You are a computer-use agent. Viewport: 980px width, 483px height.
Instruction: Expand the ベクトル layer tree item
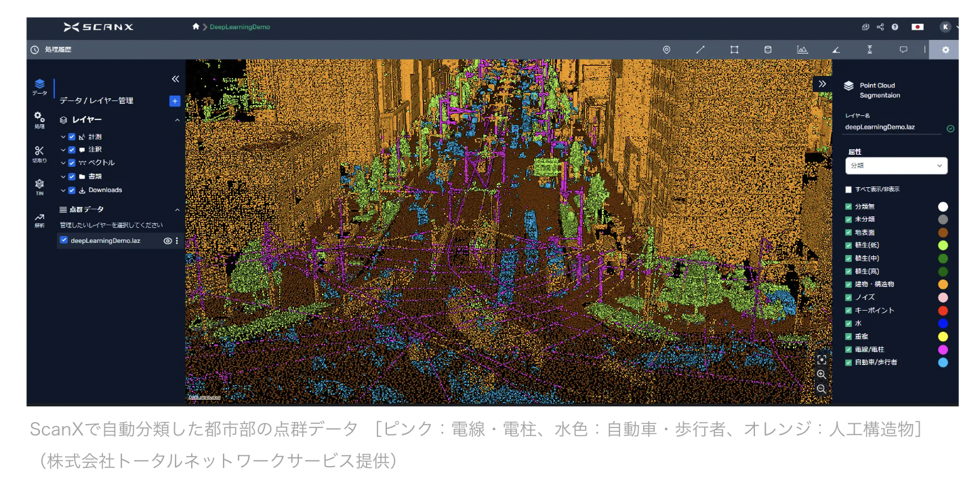[x=63, y=163]
